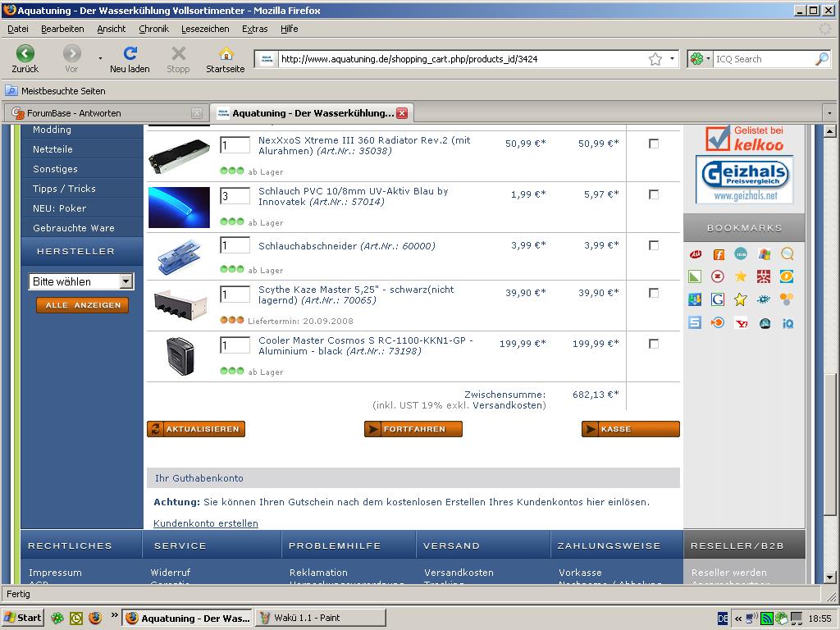Focus the ICQ Search input box
The height and width of the screenshot is (630, 840).
pos(765,59)
